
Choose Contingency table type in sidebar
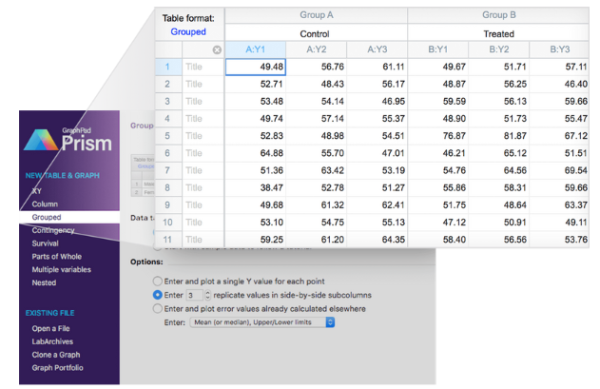click(x=53, y=230)
